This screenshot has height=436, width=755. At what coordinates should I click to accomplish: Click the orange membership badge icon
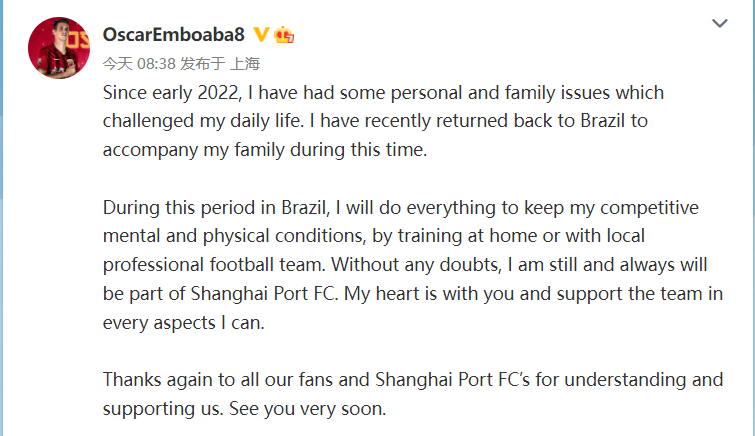[x=283, y=35]
